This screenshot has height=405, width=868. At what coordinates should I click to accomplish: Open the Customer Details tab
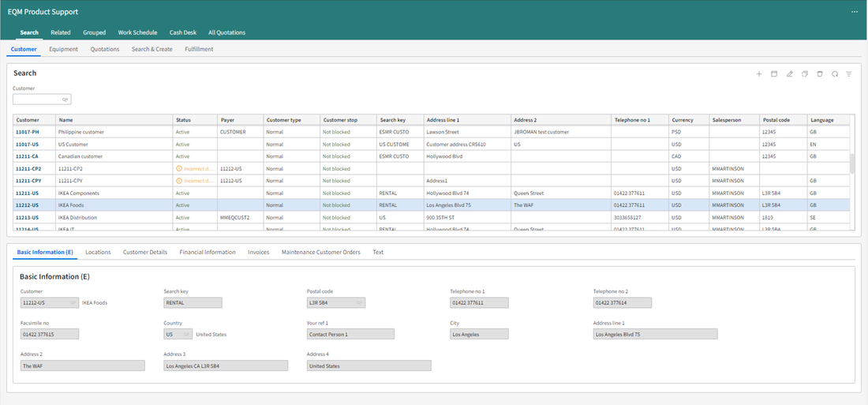[x=145, y=252]
